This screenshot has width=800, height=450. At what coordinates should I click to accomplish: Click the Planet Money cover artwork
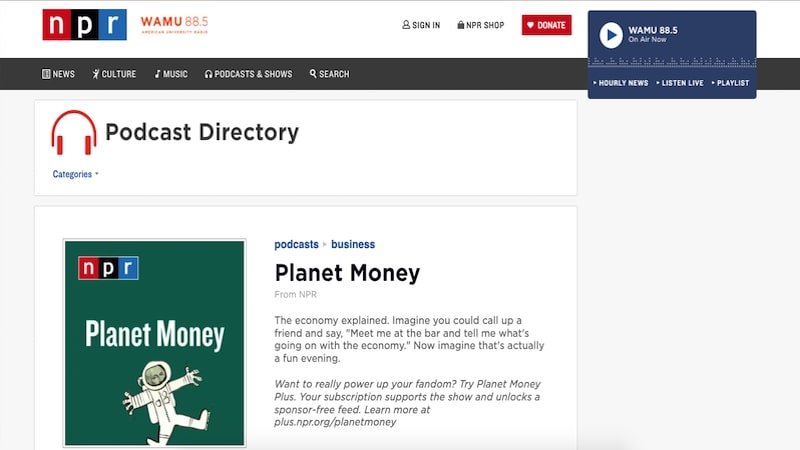[x=155, y=343]
